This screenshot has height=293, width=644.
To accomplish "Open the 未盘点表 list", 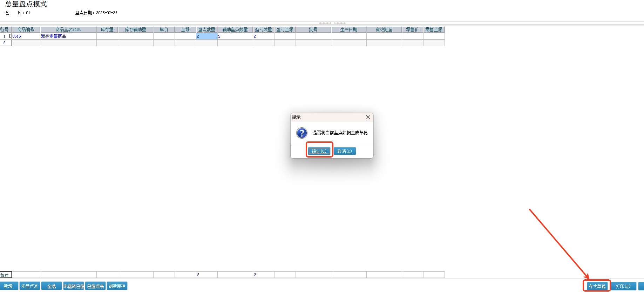I will [x=30, y=286].
